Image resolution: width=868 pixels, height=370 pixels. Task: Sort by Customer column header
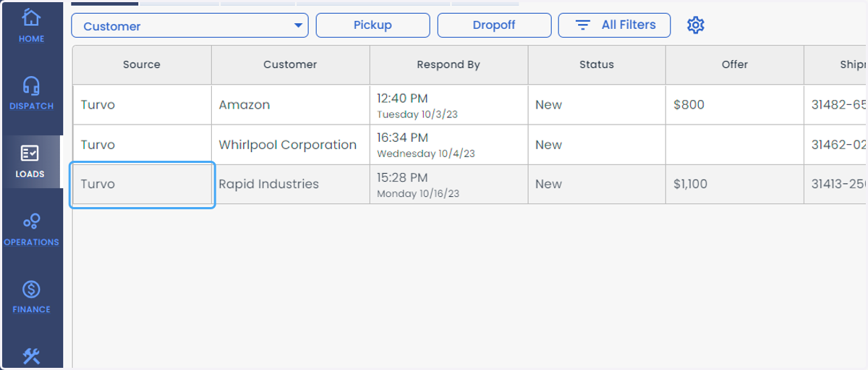(x=290, y=64)
